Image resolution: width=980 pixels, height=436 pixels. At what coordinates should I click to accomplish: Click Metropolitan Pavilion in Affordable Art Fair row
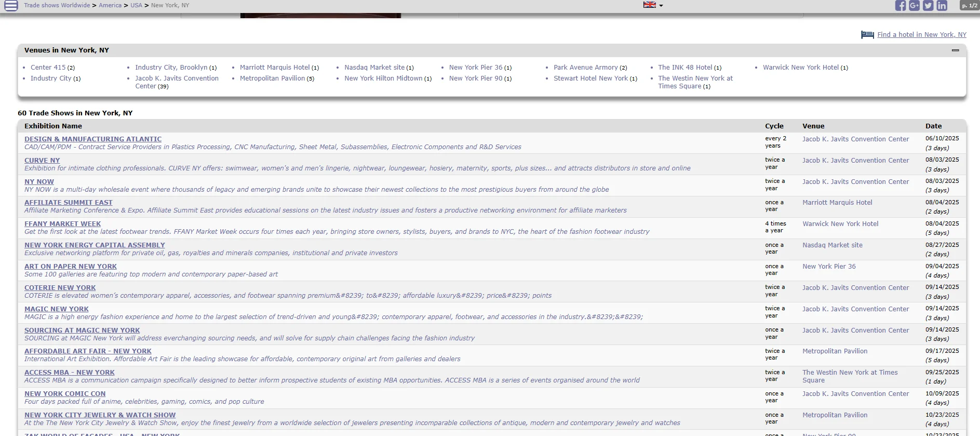[835, 351]
